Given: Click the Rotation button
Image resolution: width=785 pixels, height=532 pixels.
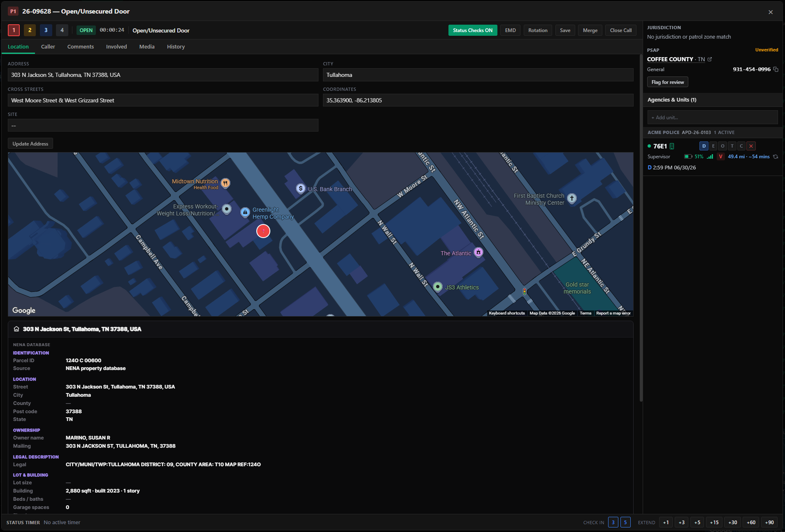Looking at the screenshot, I should 538,30.
